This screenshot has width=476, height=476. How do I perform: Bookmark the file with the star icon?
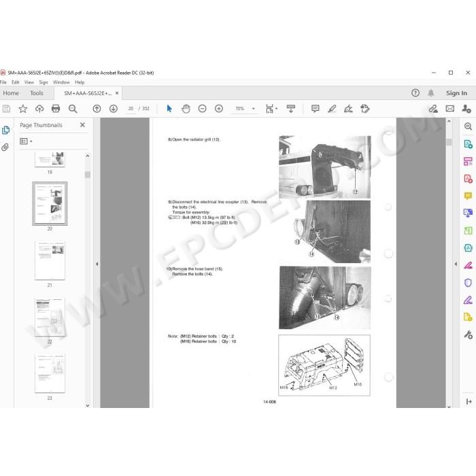point(22,109)
